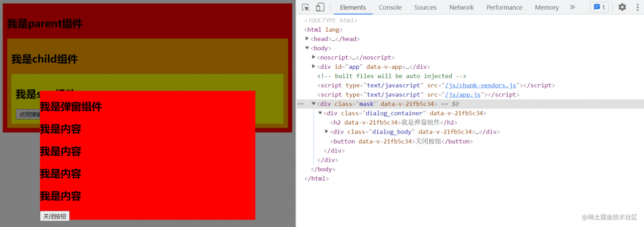Switch to the Console tab
The width and height of the screenshot is (644, 227).
(x=390, y=7)
